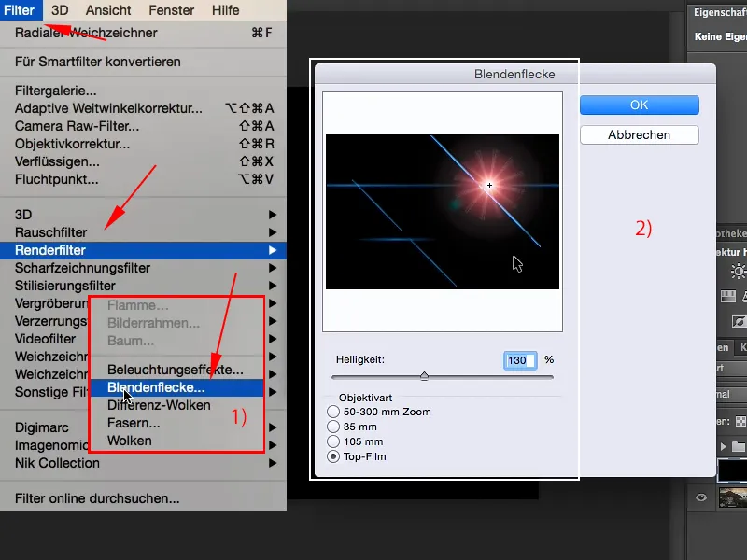Expand the Rauschfilter submenu arrow
The image size is (747, 560).
[x=272, y=232]
